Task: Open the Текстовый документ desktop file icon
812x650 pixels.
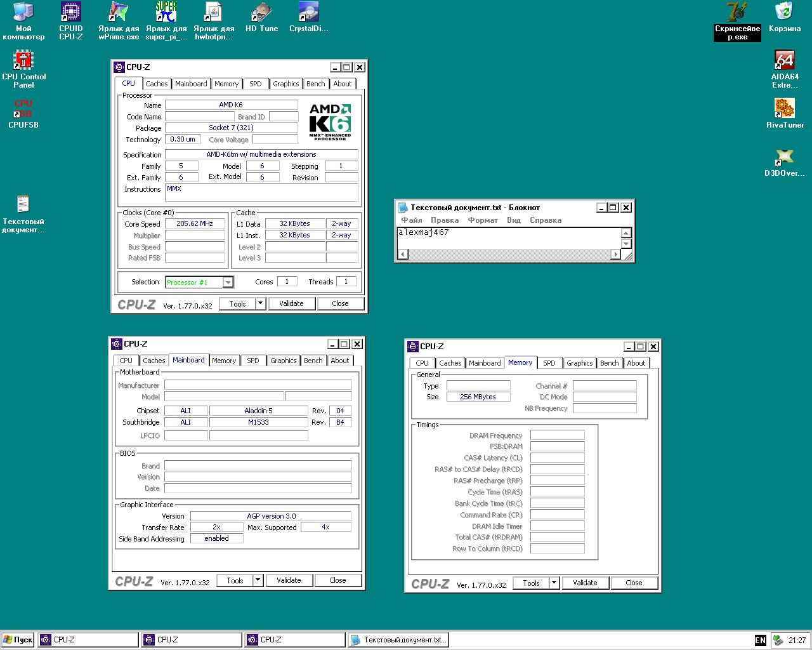Action: 23,215
